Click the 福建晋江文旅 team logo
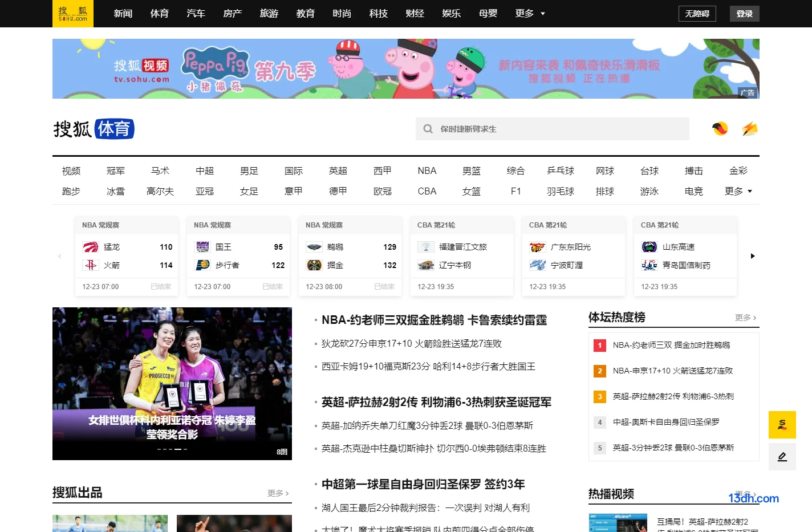 click(426, 247)
